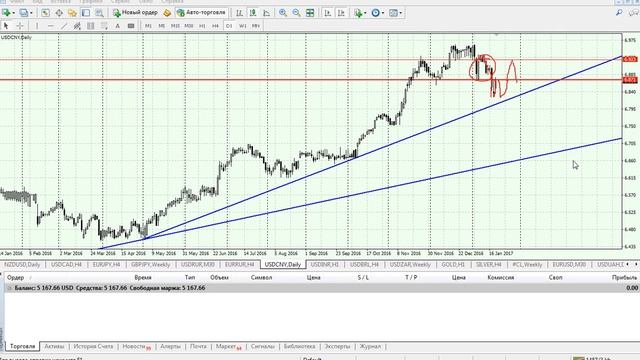
Task: Sort orders by Ордер column header
Action: pos(16,277)
